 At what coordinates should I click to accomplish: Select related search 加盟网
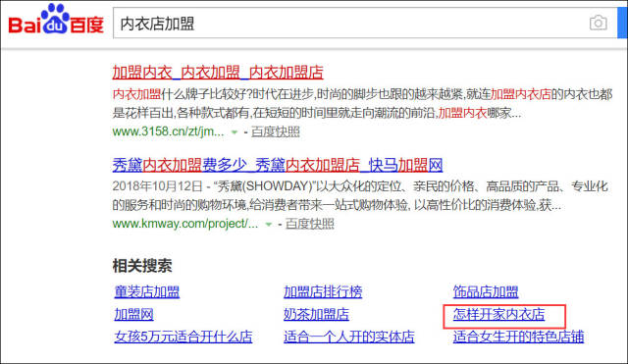(133, 314)
